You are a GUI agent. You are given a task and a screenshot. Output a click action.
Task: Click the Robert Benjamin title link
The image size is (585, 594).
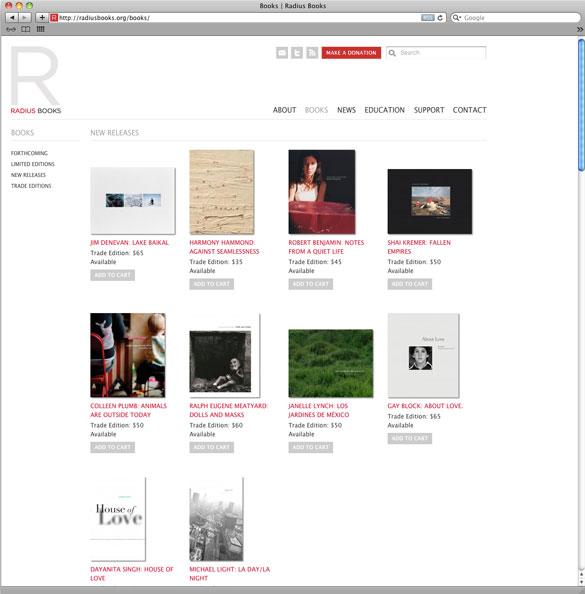(326, 247)
